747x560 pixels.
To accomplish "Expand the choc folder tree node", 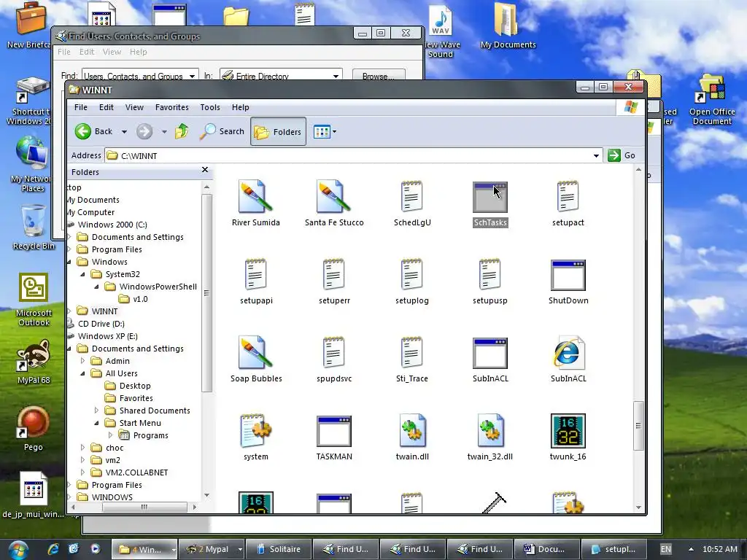I will [83, 448].
